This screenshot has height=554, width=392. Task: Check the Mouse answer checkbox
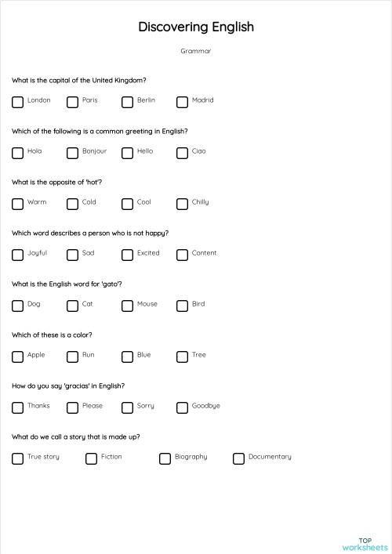[x=127, y=306]
